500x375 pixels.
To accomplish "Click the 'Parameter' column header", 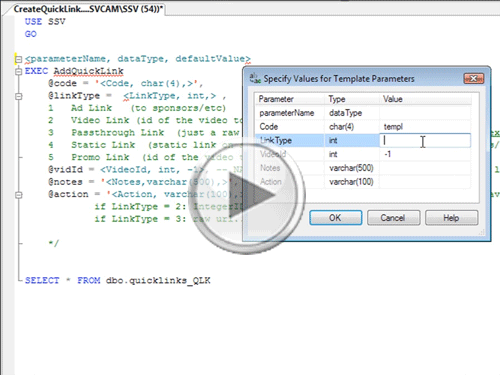I will pos(290,99).
